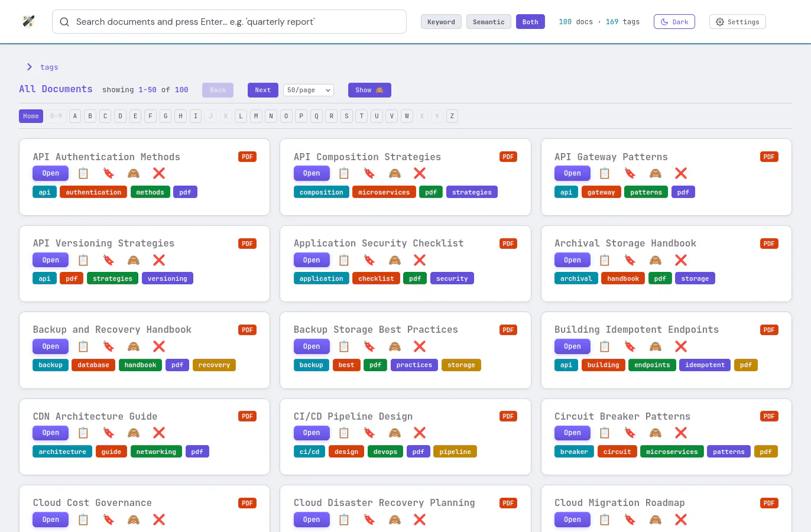Open Cloud Migration Roadmap document
This screenshot has width=811, height=532.
[x=572, y=520]
